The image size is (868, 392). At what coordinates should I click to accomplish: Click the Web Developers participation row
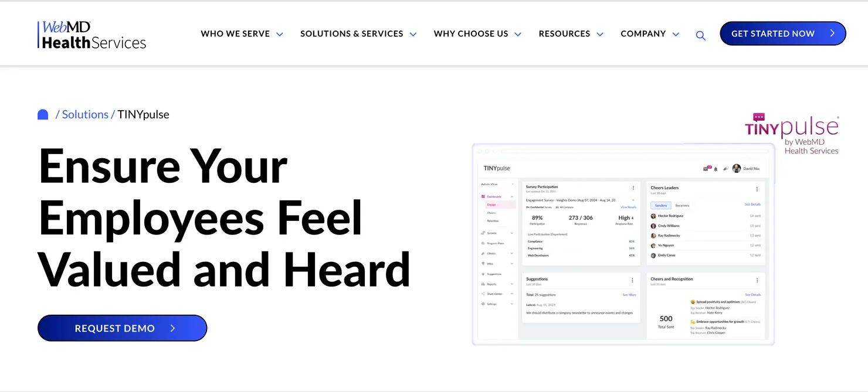581,255
